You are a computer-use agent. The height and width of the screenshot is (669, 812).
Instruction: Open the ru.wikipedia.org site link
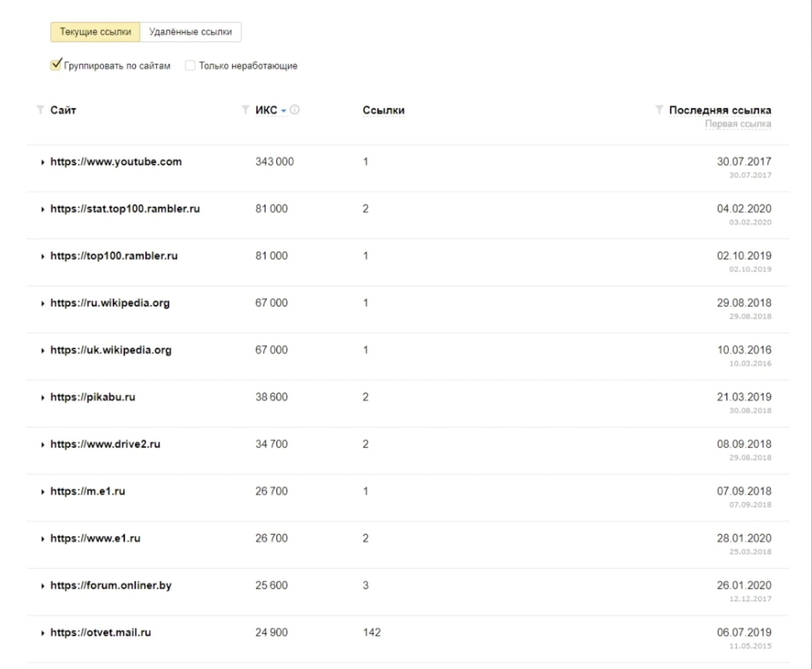(x=110, y=303)
